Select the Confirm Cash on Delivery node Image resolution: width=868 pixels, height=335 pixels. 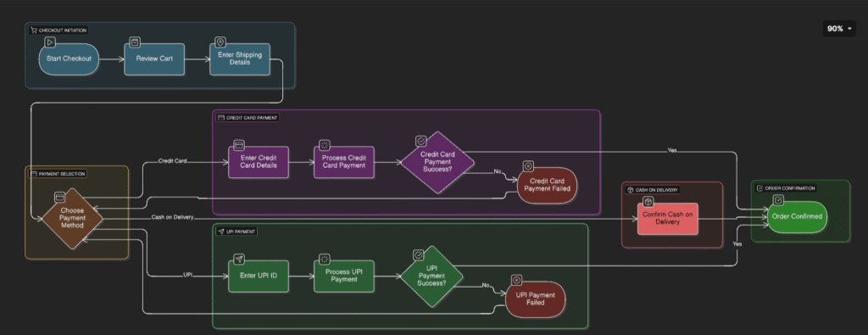tap(667, 218)
